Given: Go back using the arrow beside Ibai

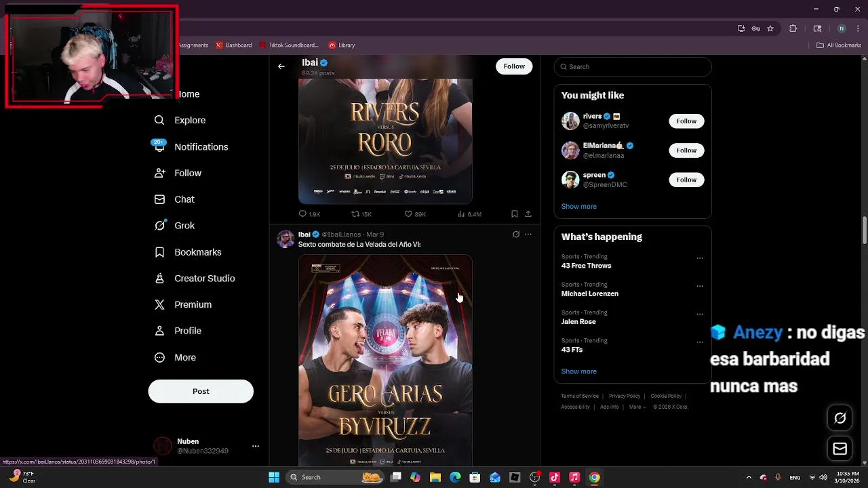Looking at the screenshot, I should (281, 66).
